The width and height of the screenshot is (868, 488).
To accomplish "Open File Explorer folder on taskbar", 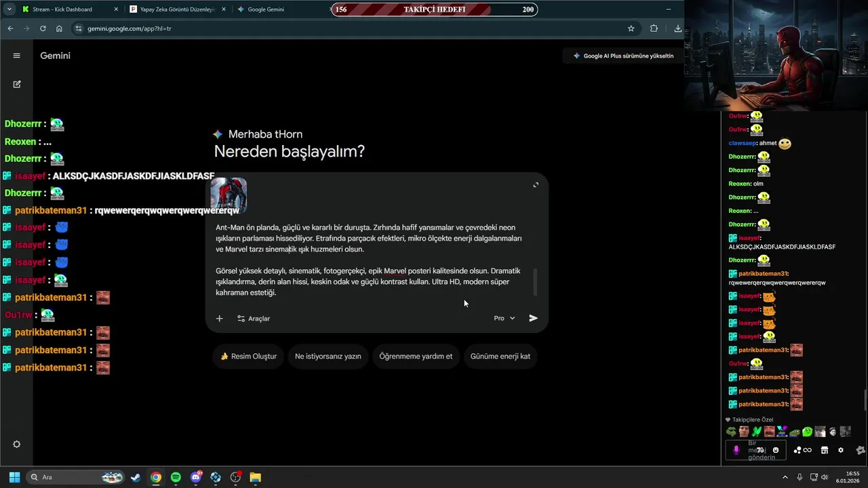I will pyautogui.click(x=255, y=477).
